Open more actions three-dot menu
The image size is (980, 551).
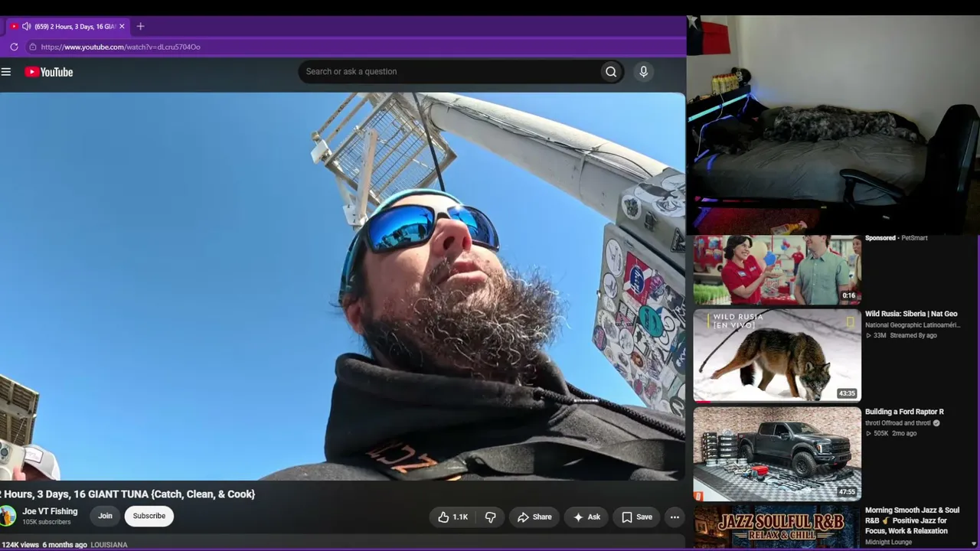(675, 517)
